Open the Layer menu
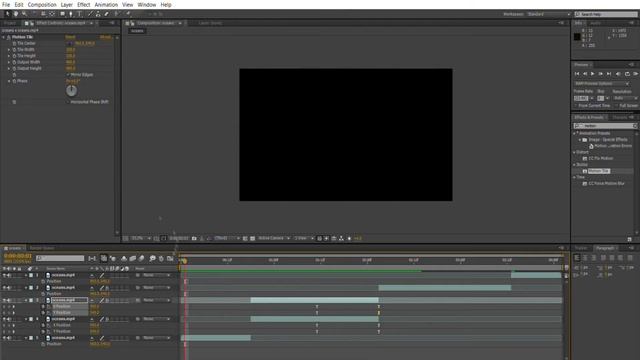 pyautogui.click(x=67, y=4)
